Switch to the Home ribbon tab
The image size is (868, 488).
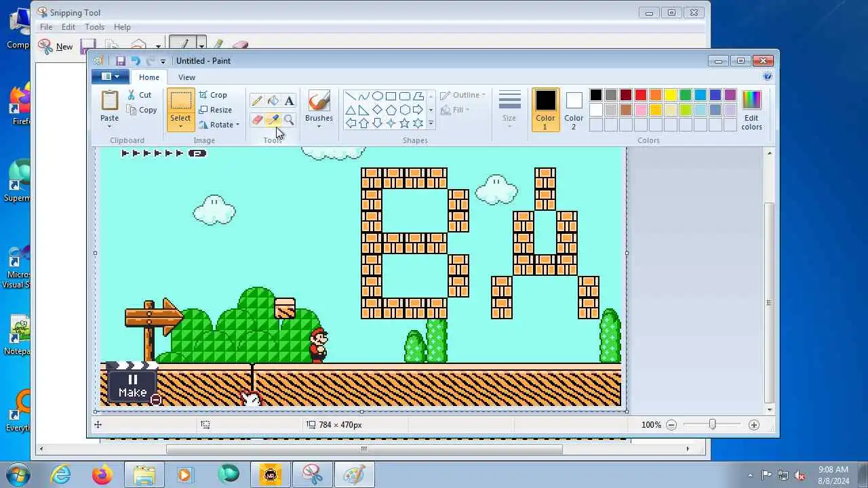point(149,77)
